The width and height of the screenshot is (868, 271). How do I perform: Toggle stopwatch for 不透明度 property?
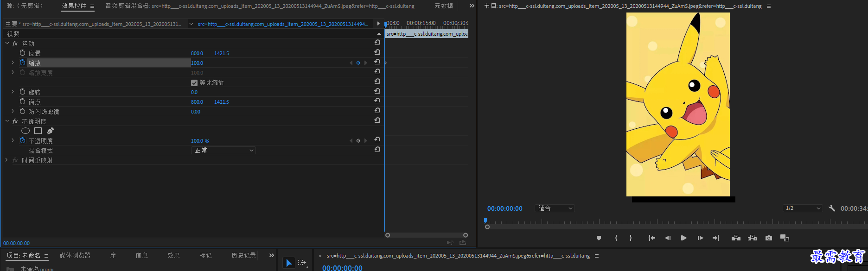(22, 140)
